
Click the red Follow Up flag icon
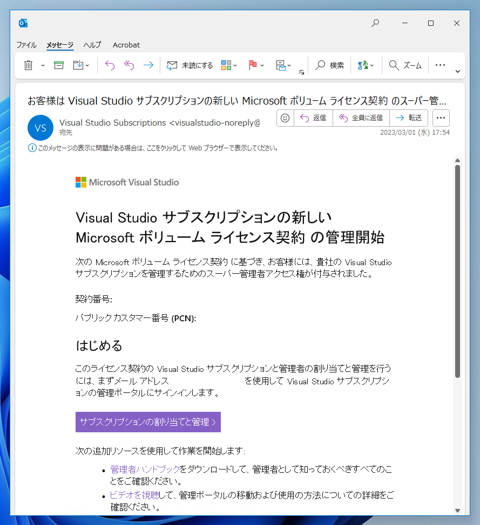(253, 65)
